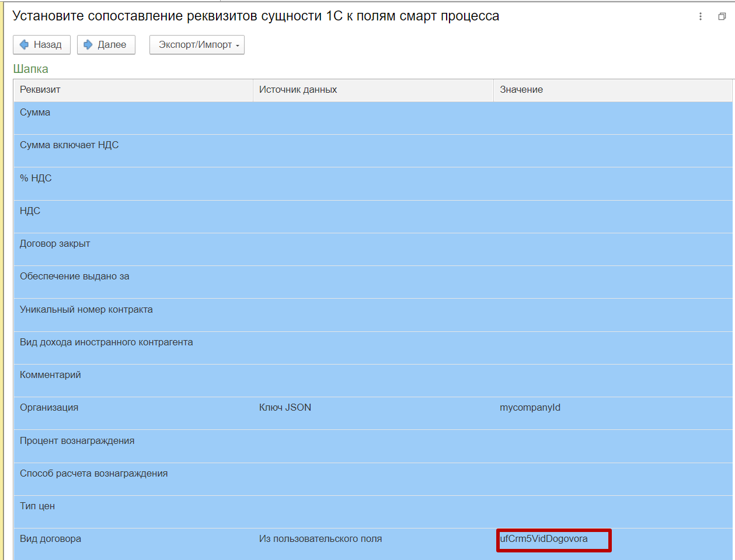Click the mycompanyId value cell
735x560 pixels.
[530, 408]
